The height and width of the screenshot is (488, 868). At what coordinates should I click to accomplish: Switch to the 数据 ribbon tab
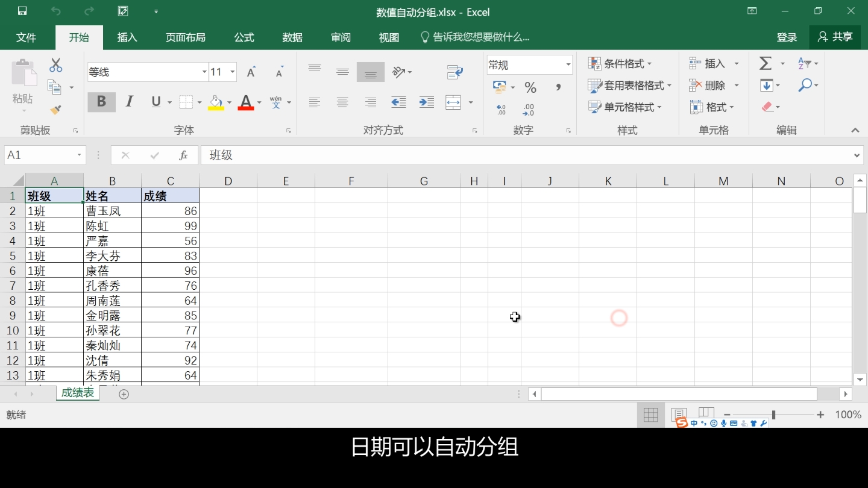(x=292, y=37)
